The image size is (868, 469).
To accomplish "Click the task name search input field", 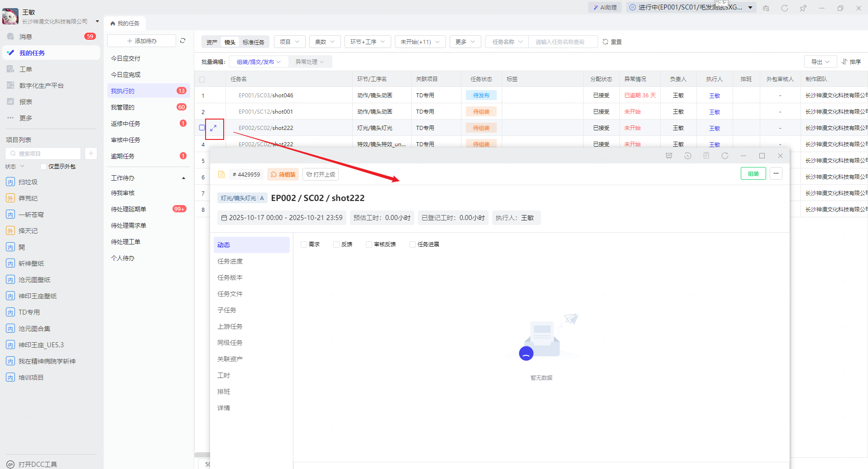I will [x=563, y=42].
